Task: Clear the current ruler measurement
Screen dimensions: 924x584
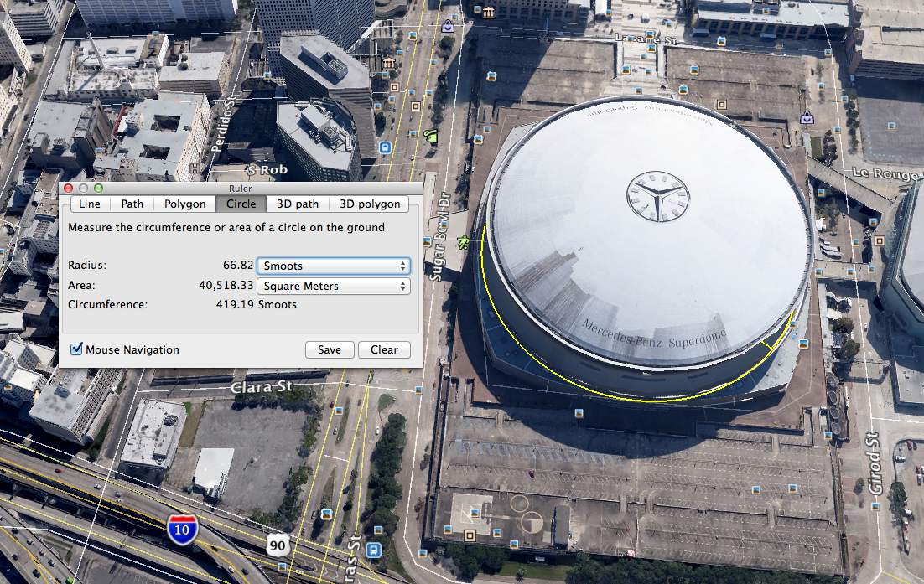Action: pyautogui.click(x=384, y=349)
